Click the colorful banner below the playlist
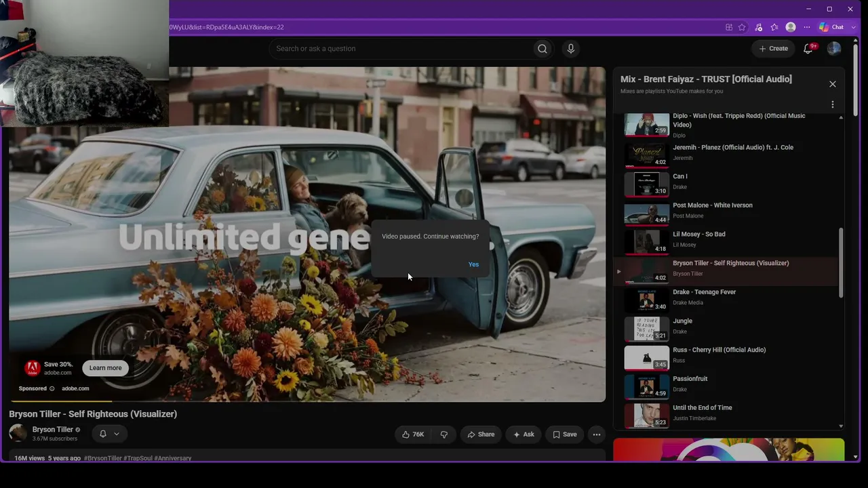 click(729, 449)
